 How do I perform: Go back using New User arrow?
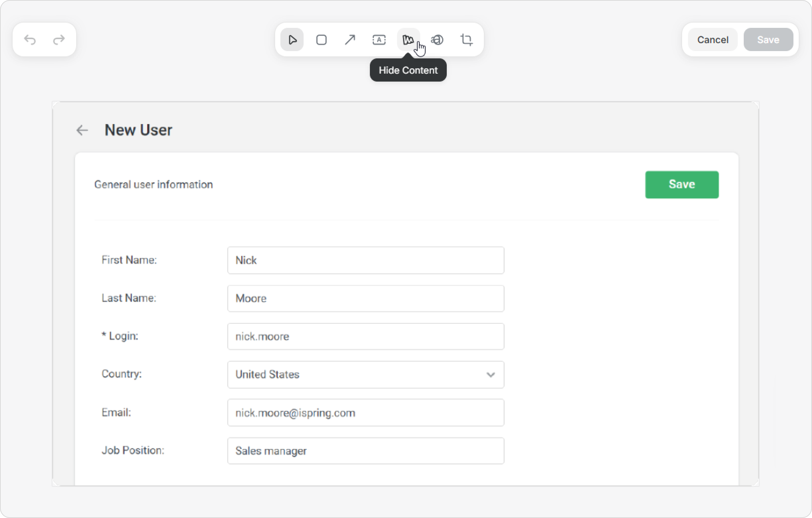tap(82, 130)
